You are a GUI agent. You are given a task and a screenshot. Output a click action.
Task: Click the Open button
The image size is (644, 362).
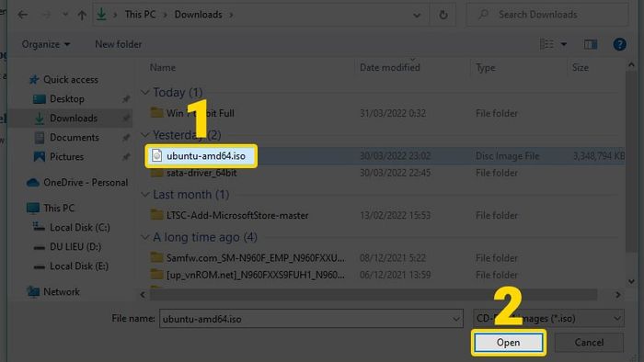point(509,343)
